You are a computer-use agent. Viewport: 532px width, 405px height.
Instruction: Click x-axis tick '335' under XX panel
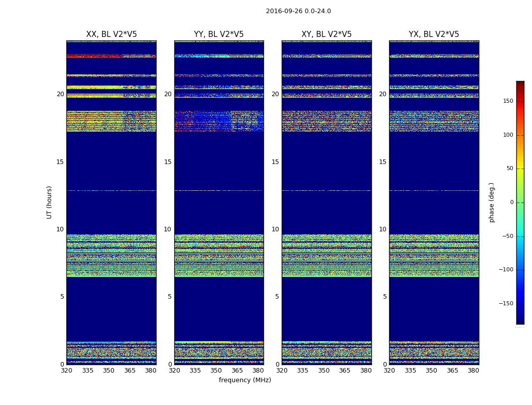pos(88,371)
